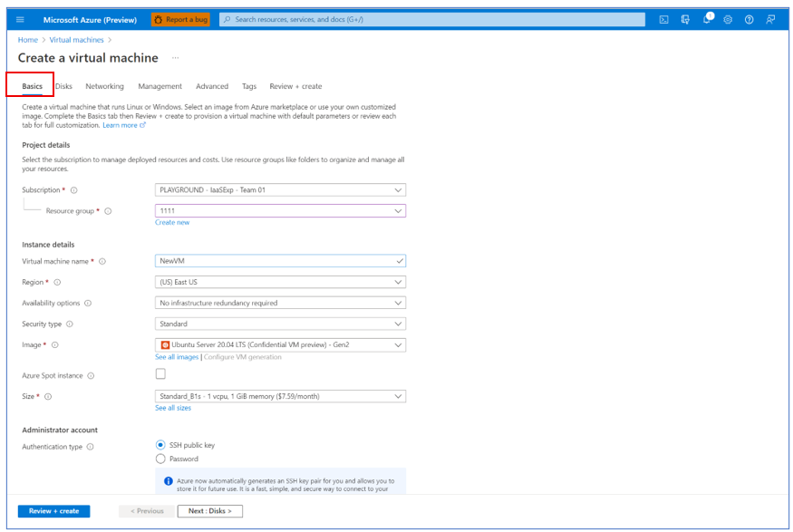Screen dimensions: 793x532
Task: Click the bug icon on Report a bug
Action: [x=159, y=20]
